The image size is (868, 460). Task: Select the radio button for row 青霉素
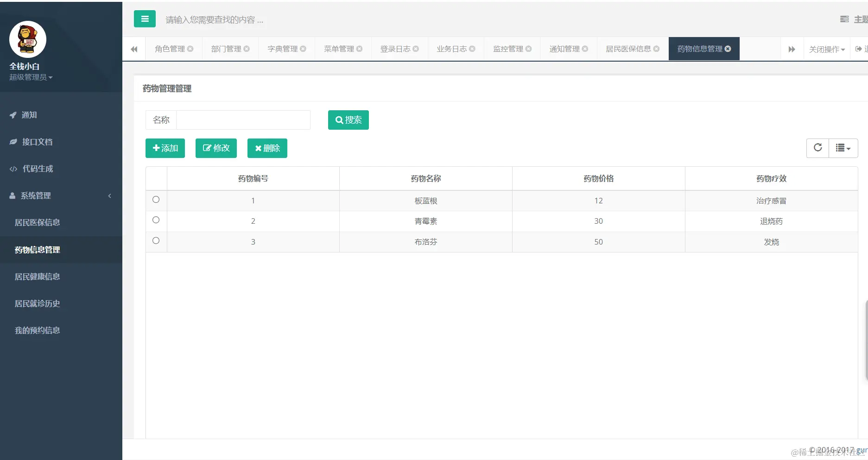(156, 220)
